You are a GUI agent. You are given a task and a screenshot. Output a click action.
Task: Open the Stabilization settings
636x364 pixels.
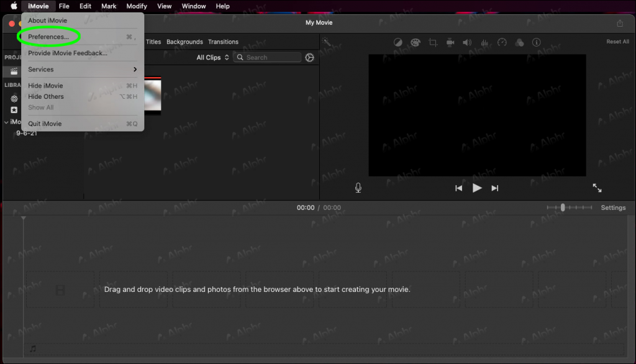(x=450, y=42)
